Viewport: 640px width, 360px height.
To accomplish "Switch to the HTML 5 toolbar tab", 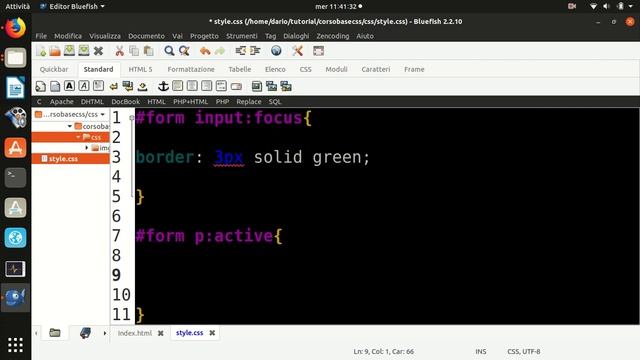I will coord(140,69).
